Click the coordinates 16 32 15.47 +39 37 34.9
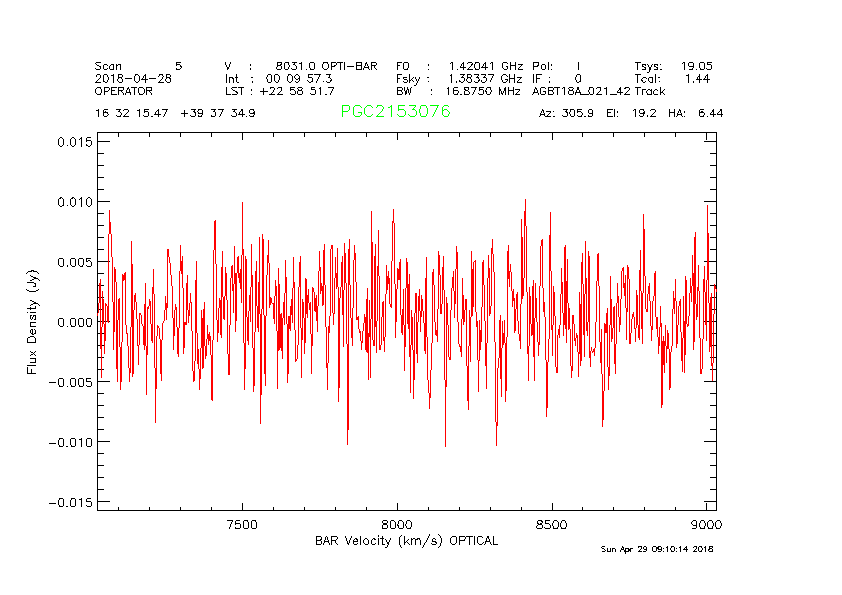842x595 pixels. [x=175, y=113]
